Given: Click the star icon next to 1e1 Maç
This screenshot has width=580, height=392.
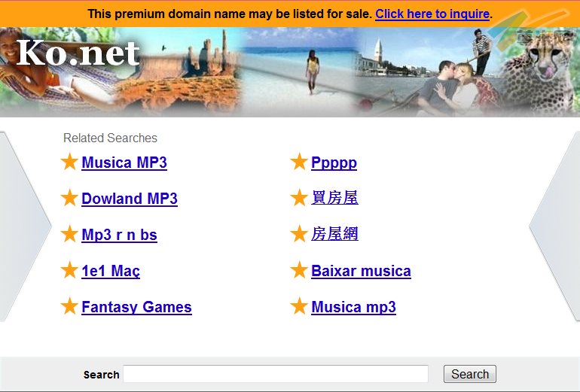Looking at the screenshot, I should 69,270.
